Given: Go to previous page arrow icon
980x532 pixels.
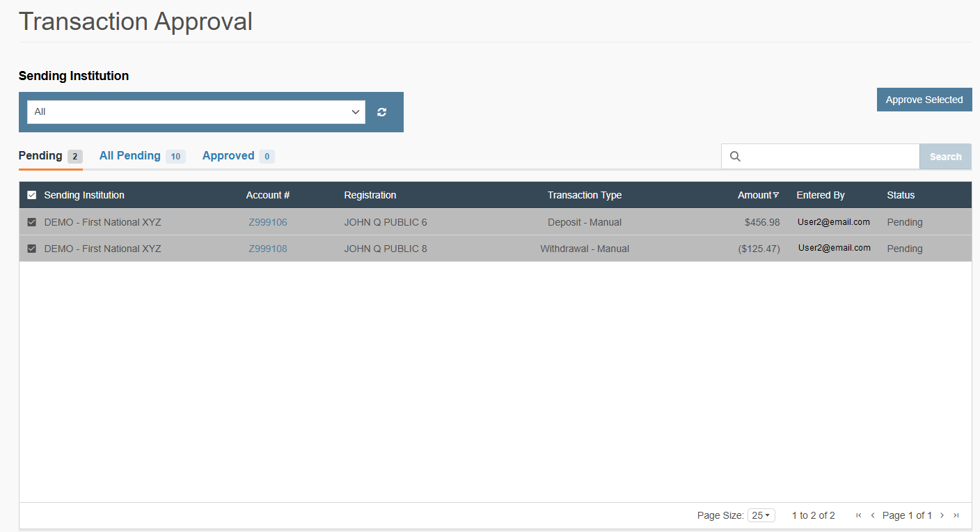Looking at the screenshot, I should pyautogui.click(x=873, y=515).
